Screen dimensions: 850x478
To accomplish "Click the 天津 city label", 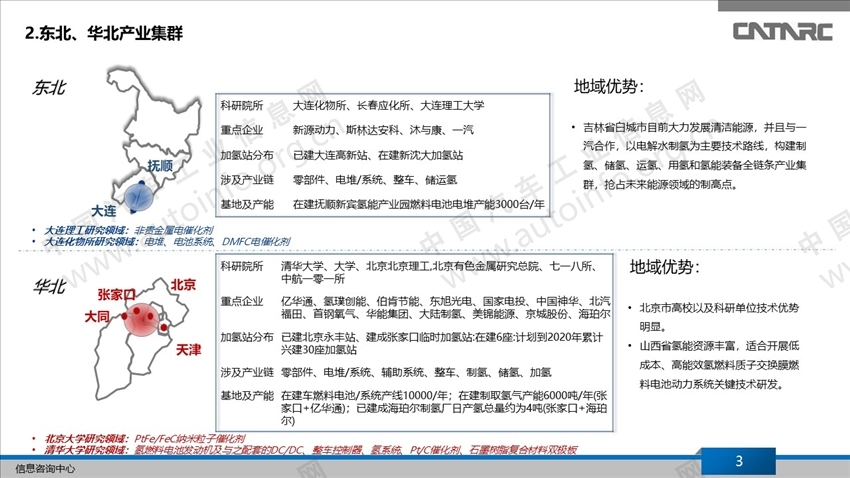I will point(188,350).
